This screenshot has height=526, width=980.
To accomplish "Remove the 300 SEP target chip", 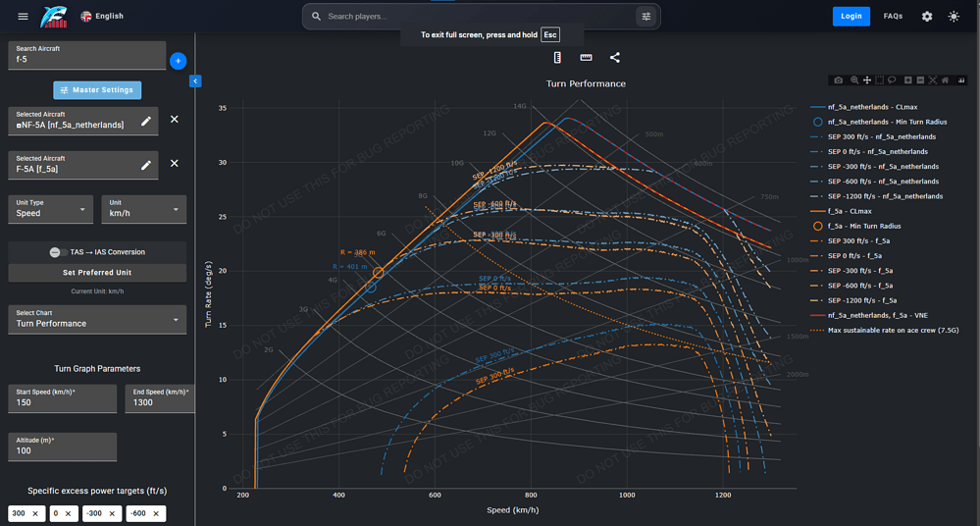I will 35,513.
